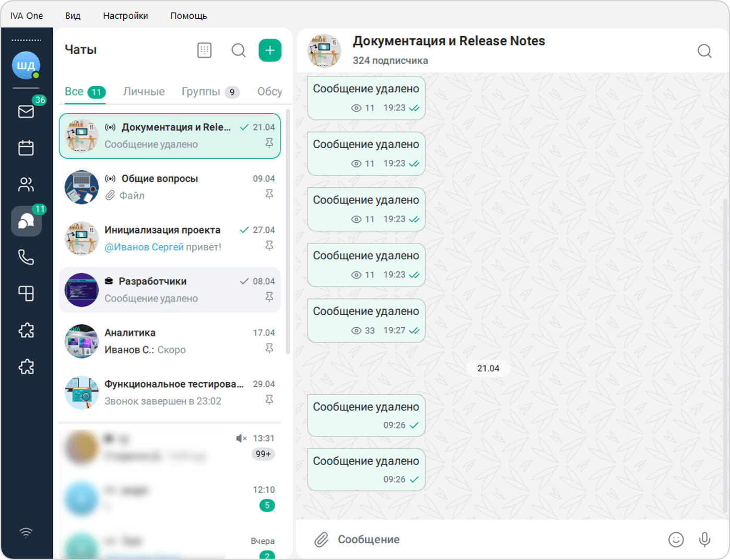The width and height of the screenshot is (730, 560).
Task: Open search in the chats list
Action: pyautogui.click(x=239, y=50)
